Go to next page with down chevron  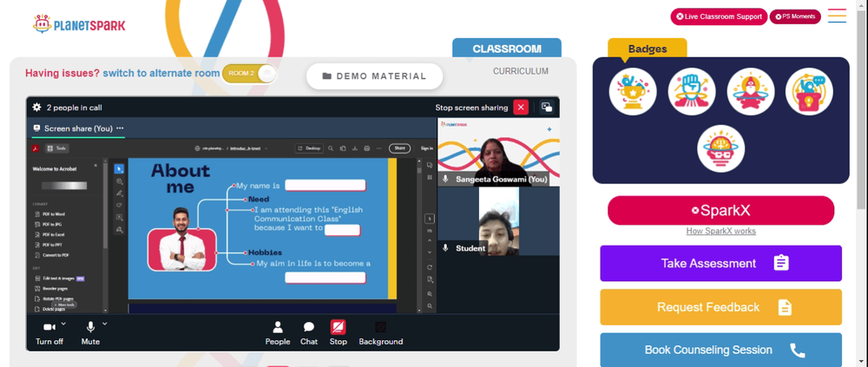pyautogui.click(x=430, y=252)
